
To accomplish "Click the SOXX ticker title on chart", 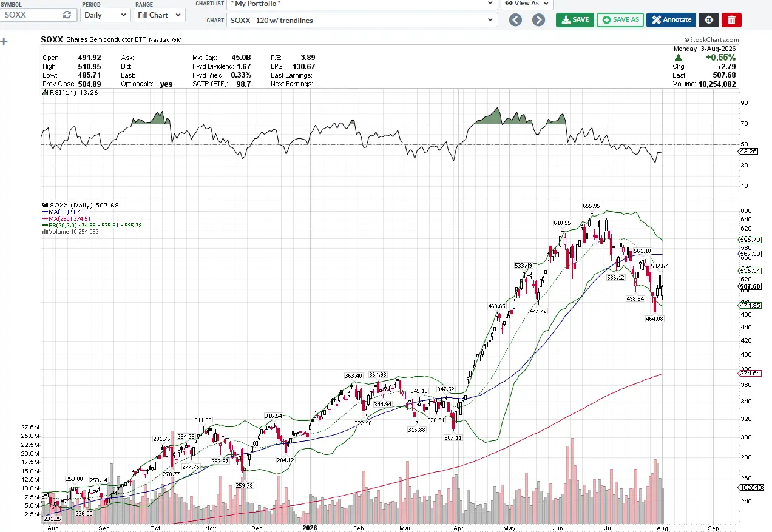I will [x=51, y=39].
